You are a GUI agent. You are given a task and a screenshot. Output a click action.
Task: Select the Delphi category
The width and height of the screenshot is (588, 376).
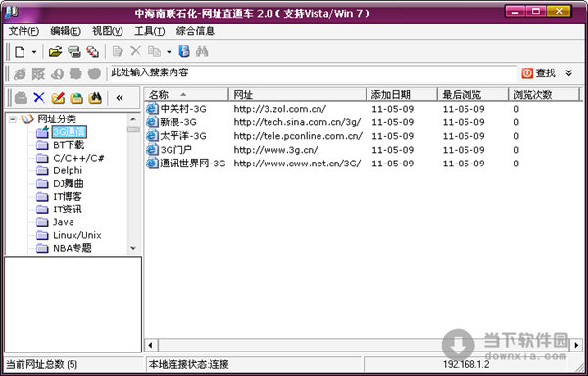tap(68, 170)
